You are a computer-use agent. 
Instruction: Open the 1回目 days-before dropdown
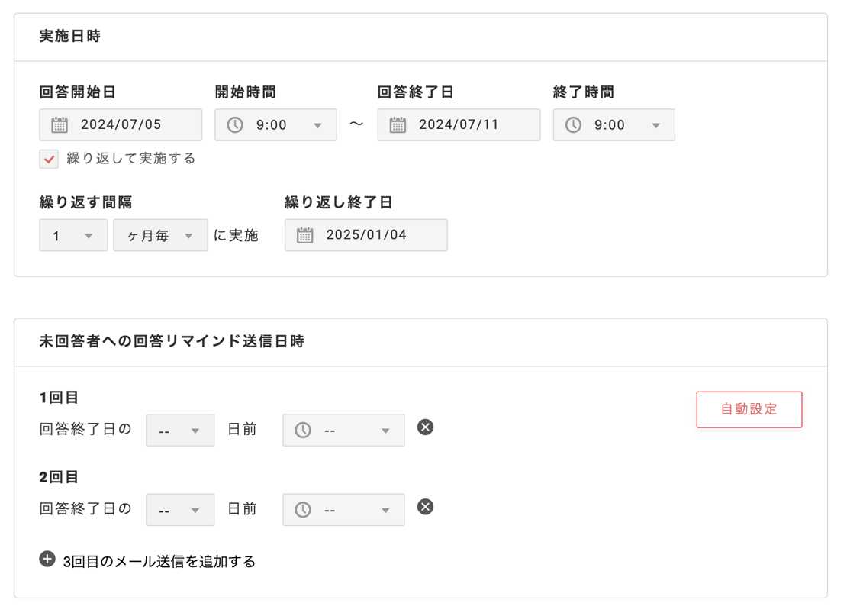179,430
